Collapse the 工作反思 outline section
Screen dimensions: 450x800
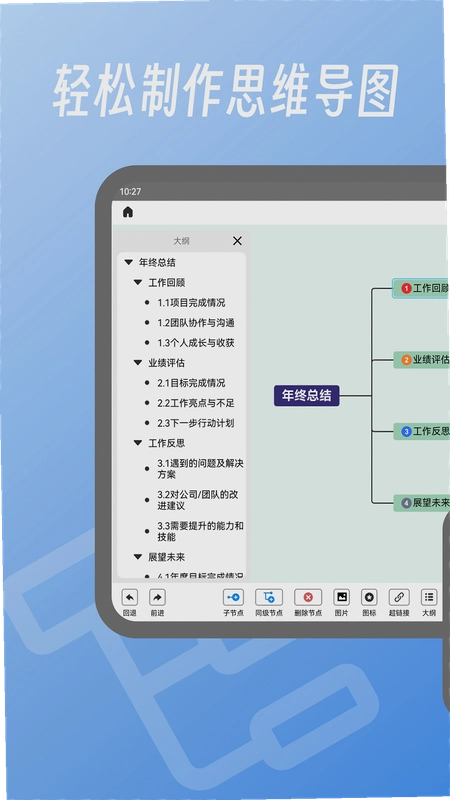138,443
